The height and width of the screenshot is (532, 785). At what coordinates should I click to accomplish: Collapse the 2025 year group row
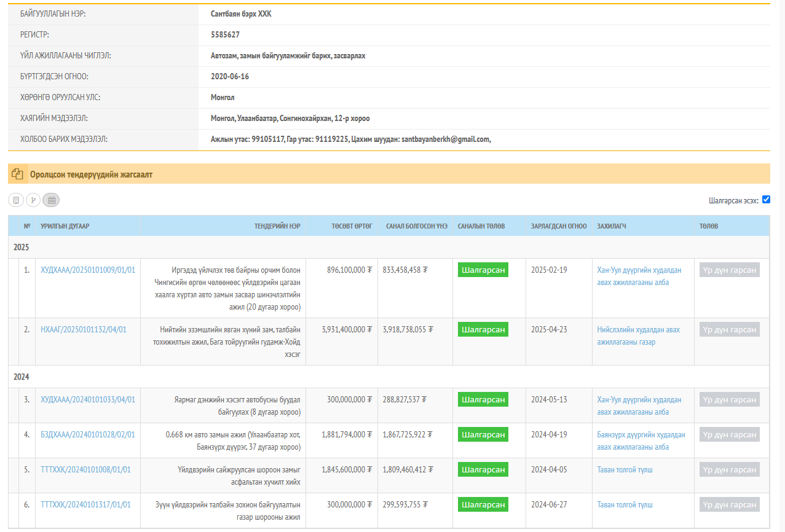[x=22, y=247]
